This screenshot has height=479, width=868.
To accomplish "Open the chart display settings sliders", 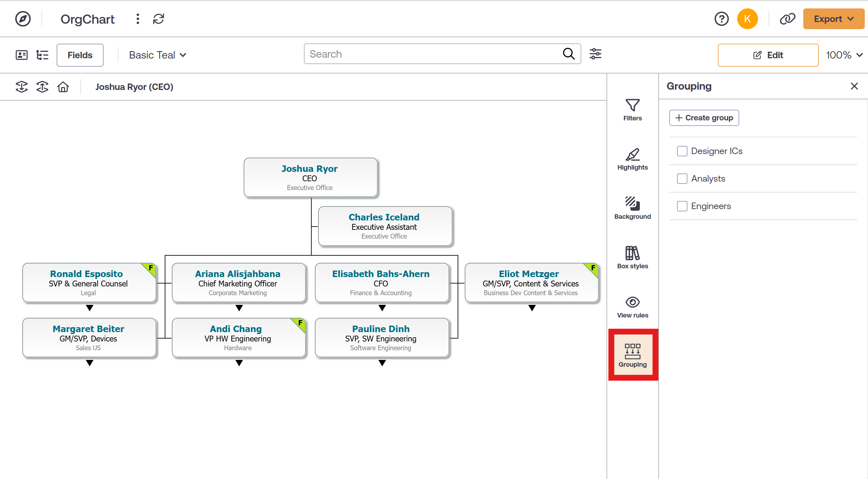I will point(595,53).
